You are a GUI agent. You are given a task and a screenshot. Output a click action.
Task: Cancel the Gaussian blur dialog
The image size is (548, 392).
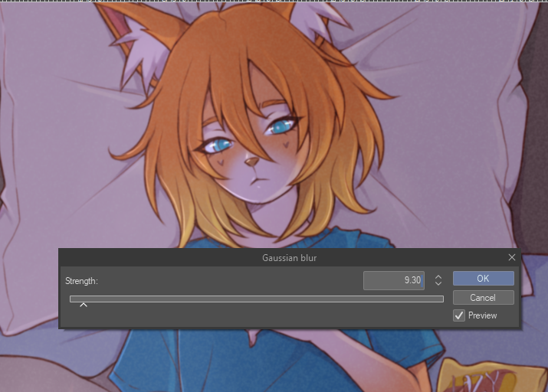(484, 298)
